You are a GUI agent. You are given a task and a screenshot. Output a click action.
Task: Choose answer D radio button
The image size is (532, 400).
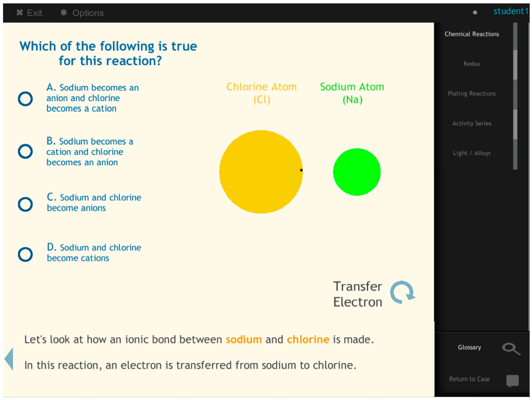tap(25, 254)
